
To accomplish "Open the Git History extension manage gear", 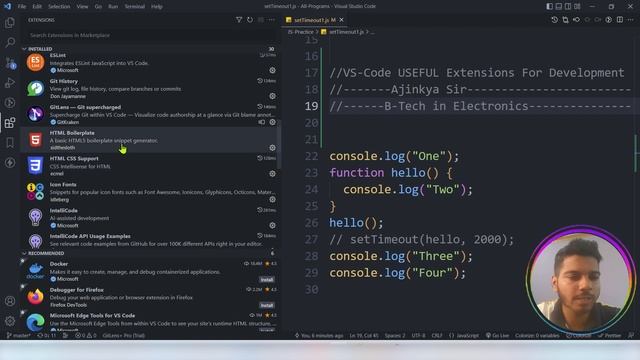I will (272, 96).
